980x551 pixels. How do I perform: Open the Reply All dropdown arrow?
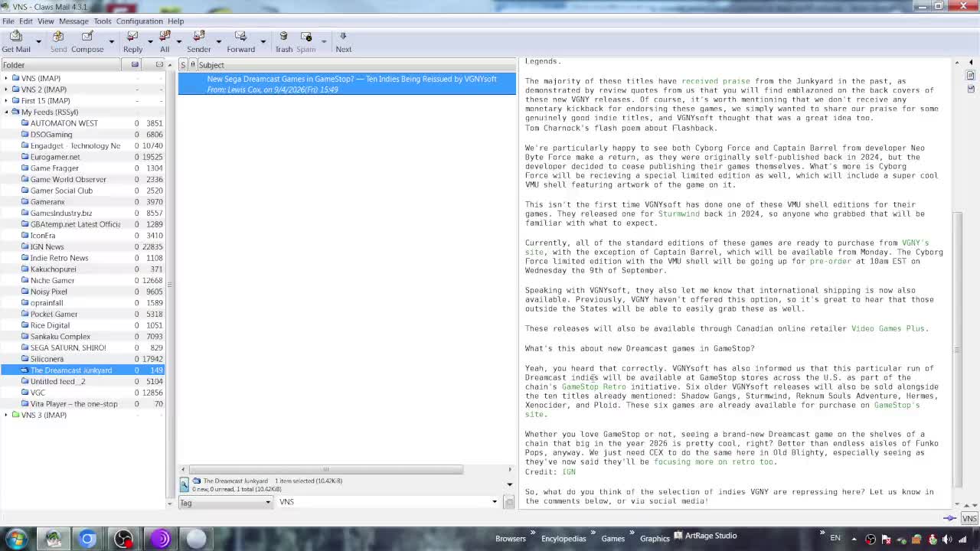[179, 41]
